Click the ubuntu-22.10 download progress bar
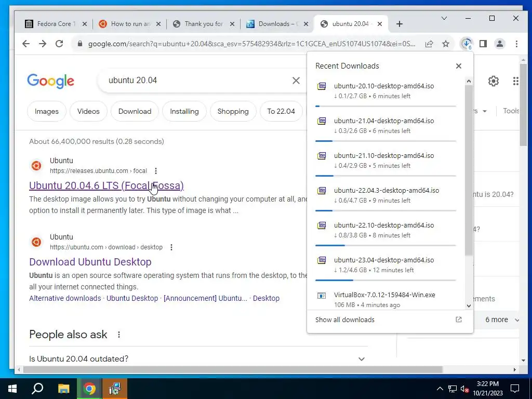The height and width of the screenshot is (399, 532). [386, 245]
